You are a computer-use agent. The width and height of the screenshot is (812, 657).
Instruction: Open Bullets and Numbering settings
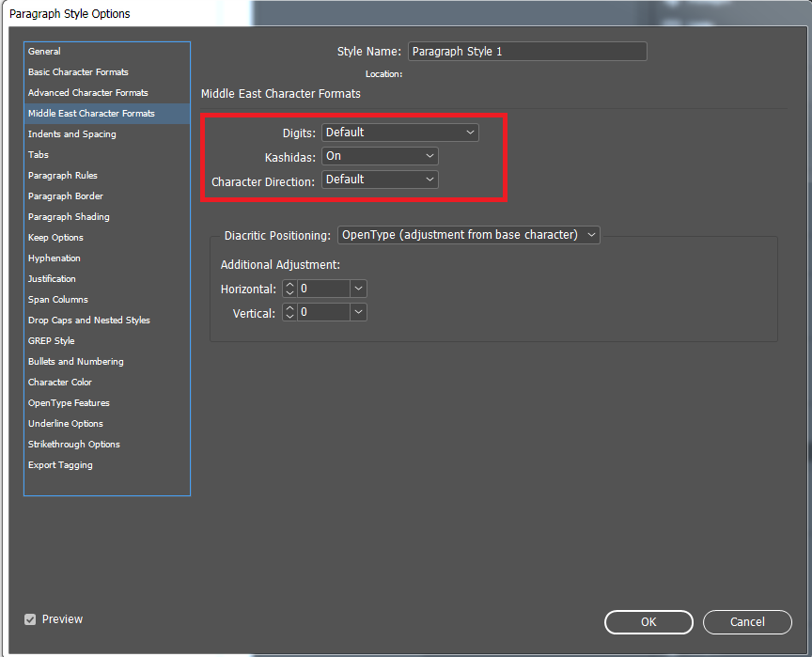point(107,362)
